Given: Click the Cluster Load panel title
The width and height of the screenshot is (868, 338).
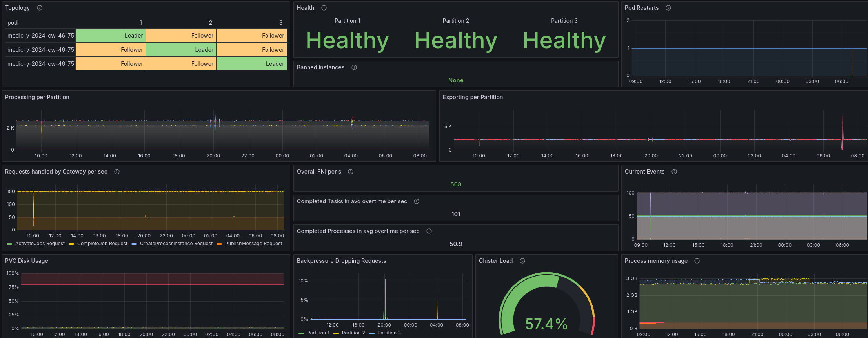Looking at the screenshot, I should 496,261.
